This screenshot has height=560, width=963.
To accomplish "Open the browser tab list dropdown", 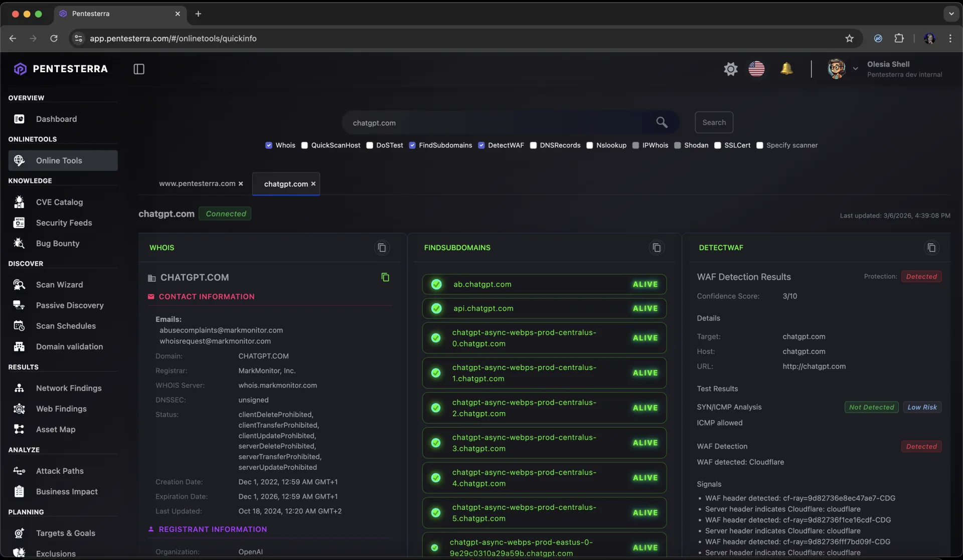I will pyautogui.click(x=951, y=14).
